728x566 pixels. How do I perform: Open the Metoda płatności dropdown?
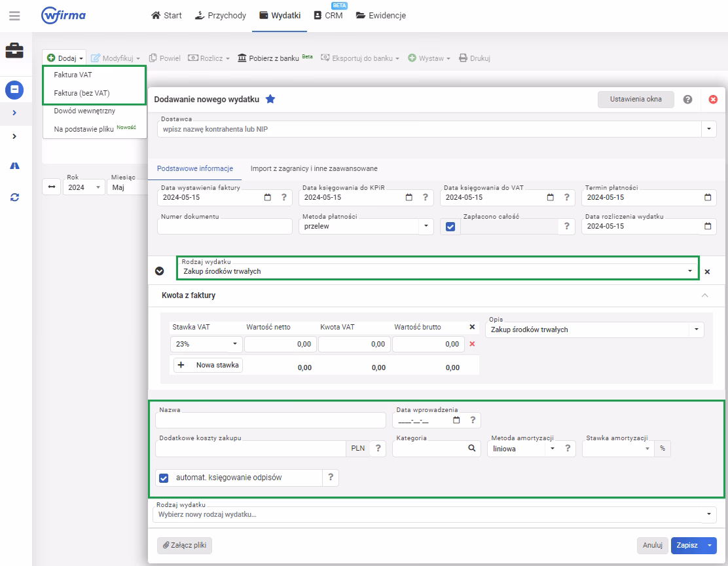pos(426,226)
